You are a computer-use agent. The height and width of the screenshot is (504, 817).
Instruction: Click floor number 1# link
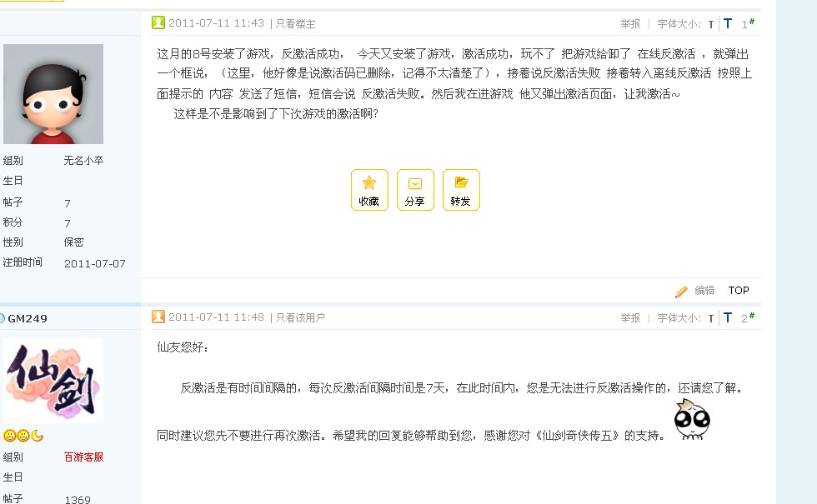pyautogui.click(x=748, y=23)
